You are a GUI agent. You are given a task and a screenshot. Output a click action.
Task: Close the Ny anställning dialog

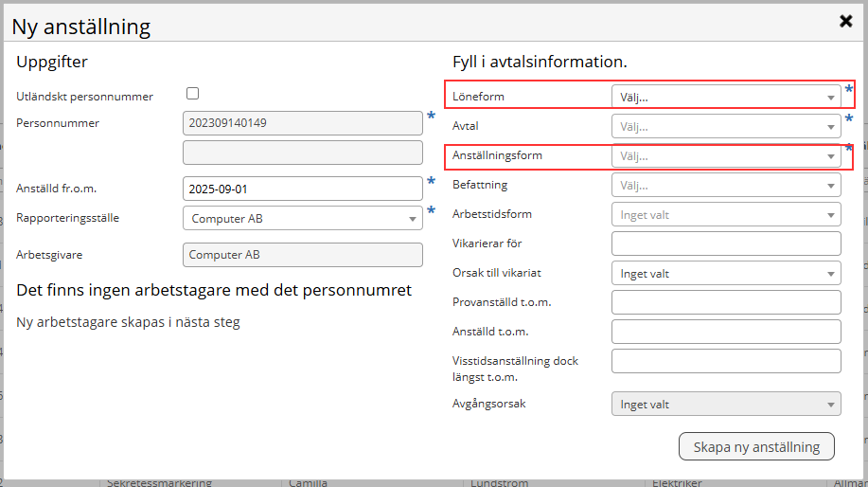845,21
